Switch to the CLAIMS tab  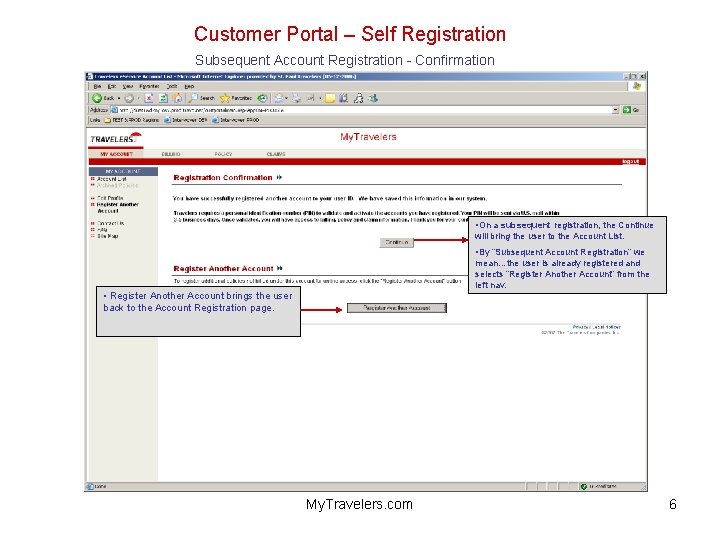click(276, 154)
